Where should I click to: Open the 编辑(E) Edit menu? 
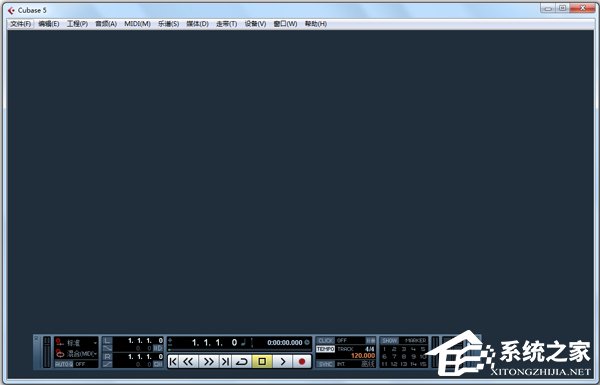coord(49,24)
